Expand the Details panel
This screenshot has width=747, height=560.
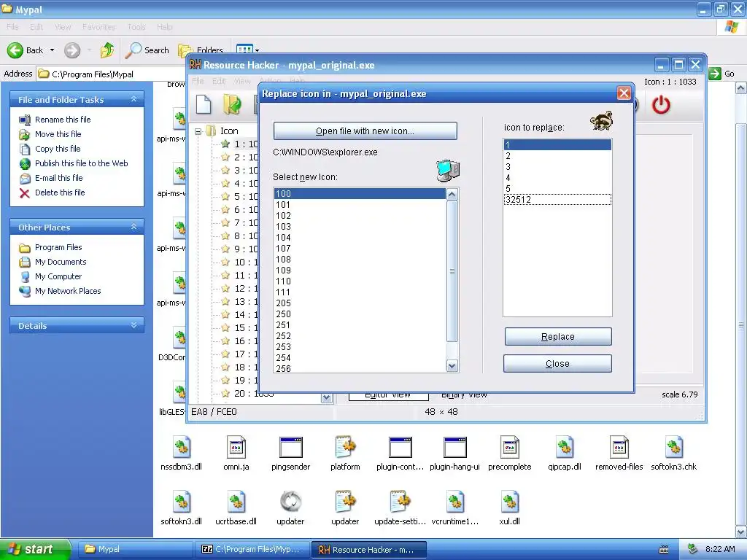[x=134, y=325]
